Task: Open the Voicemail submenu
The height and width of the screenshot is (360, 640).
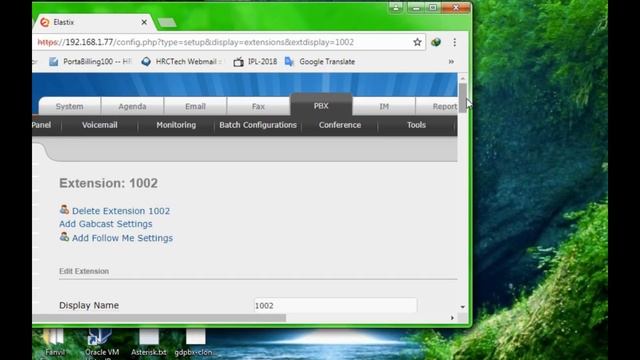Action: pos(100,125)
